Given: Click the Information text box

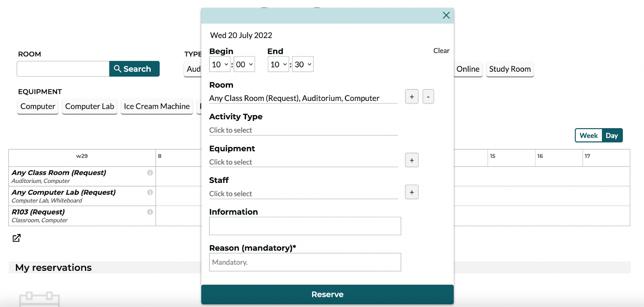Looking at the screenshot, I should [x=305, y=226].
